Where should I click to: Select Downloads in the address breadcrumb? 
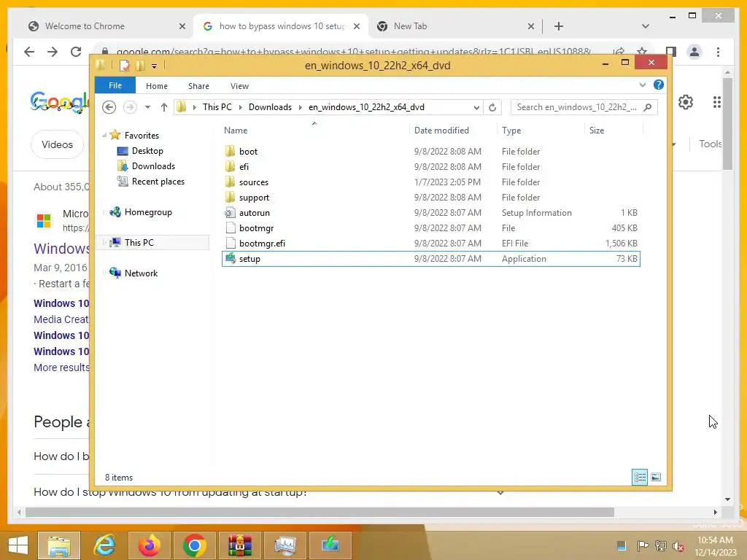point(270,107)
